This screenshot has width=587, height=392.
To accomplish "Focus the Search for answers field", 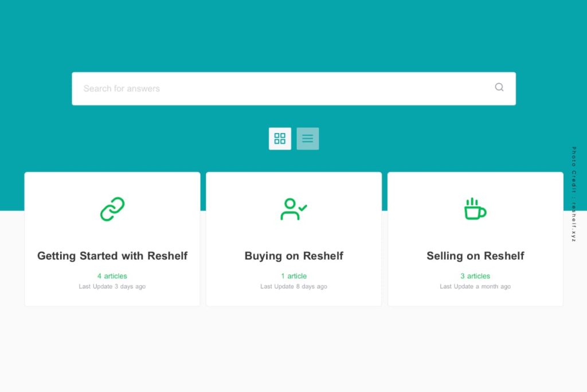I will (293, 88).
